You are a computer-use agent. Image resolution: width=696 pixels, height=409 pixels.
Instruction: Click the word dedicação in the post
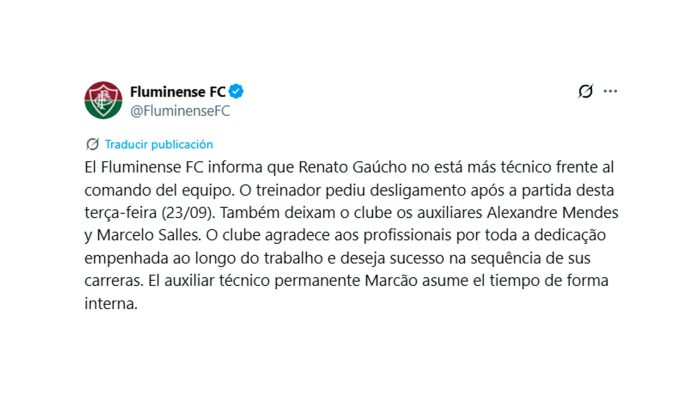click(570, 235)
